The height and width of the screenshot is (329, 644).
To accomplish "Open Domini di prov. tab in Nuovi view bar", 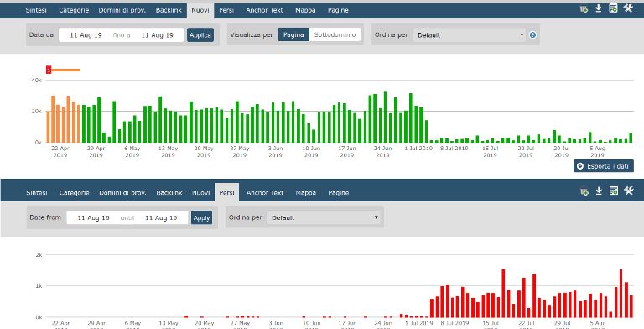I will (x=122, y=10).
